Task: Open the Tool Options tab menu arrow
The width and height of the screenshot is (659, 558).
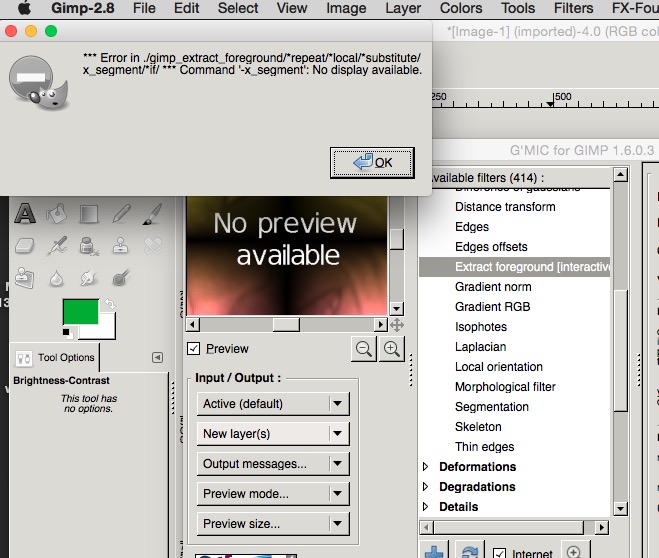Action: pos(157,358)
